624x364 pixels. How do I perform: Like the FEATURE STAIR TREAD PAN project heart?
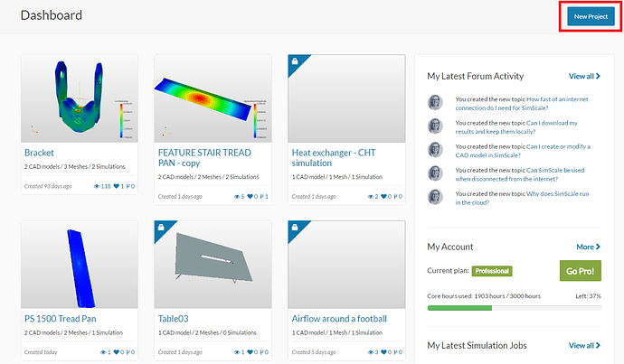pos(250,196)
